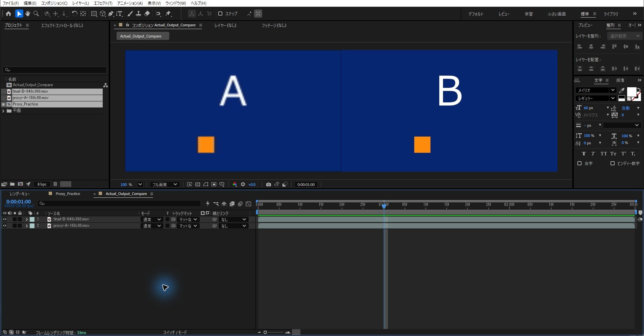The width and height of the screenshot is (644, 336).
Task: Expand final-B-640x360.mov layer properties
Action: [27, 219]
